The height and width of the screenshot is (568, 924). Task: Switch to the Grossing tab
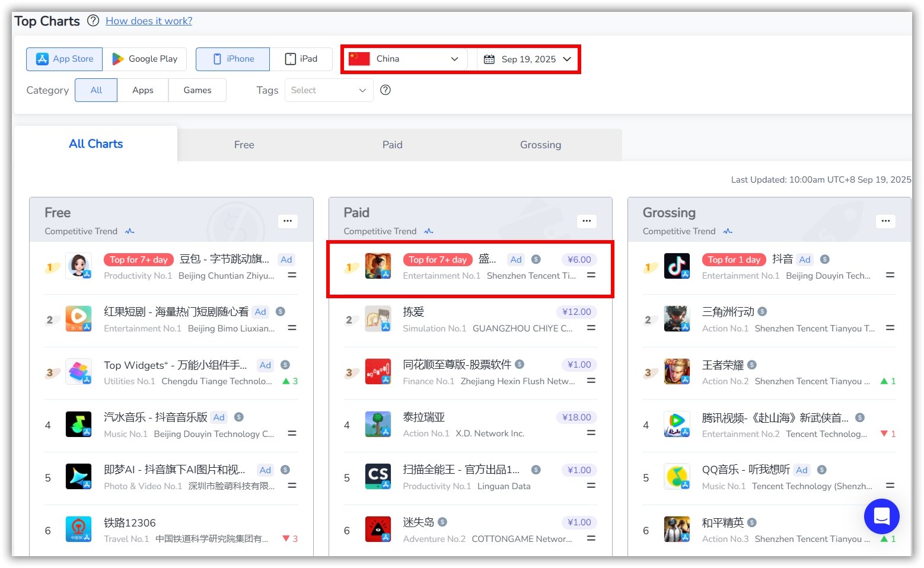coord(540,145)
